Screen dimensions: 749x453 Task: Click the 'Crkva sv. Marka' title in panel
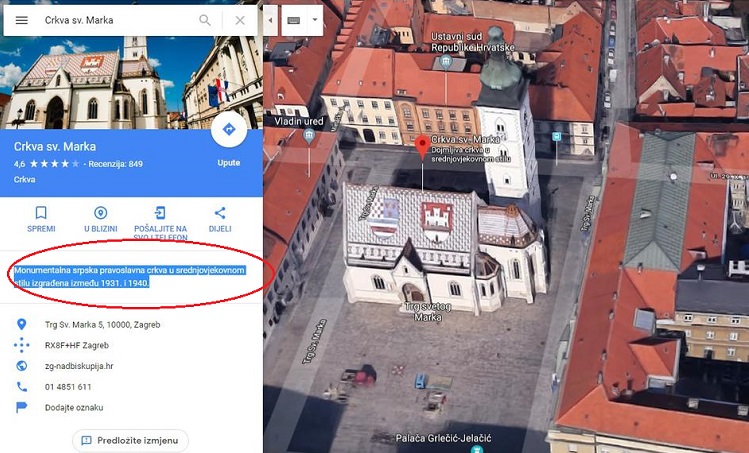pyautogui.click(x=54, y=147)
